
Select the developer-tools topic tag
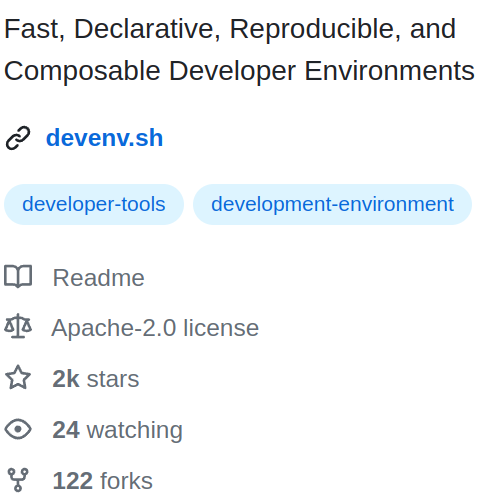point(94,204)
